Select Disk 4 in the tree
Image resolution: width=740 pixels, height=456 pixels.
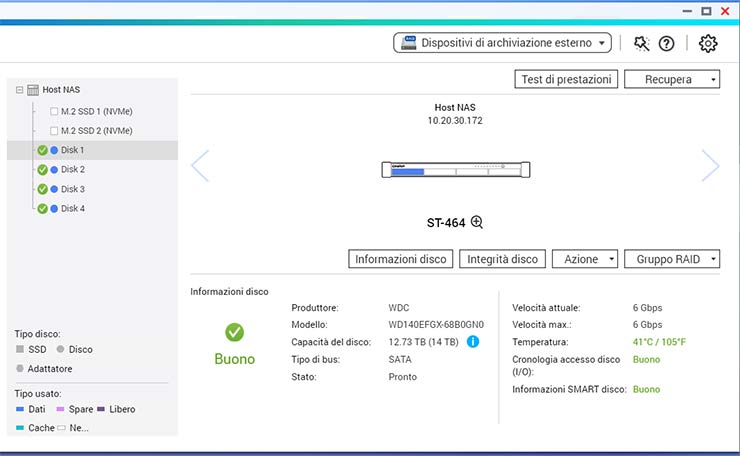72,209
